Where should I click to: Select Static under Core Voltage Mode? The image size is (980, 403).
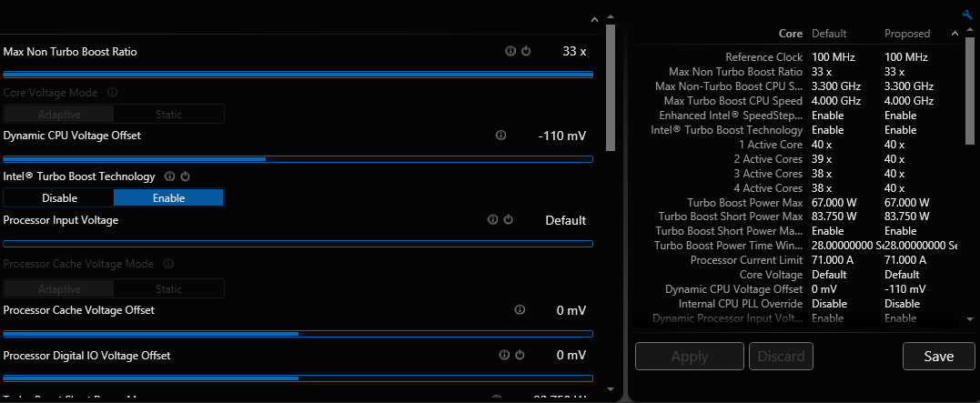point(168,115)
